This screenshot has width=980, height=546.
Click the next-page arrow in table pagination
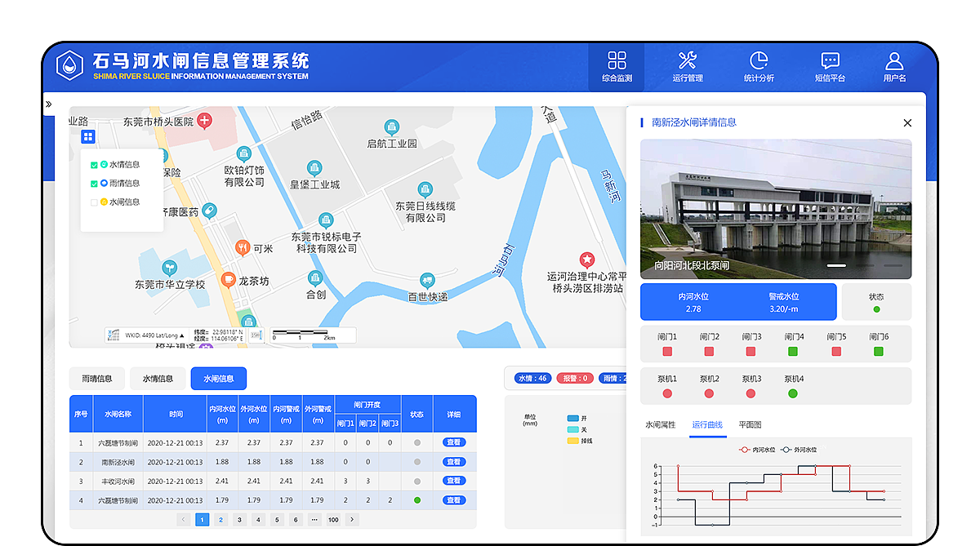click(x=353, y=519)
